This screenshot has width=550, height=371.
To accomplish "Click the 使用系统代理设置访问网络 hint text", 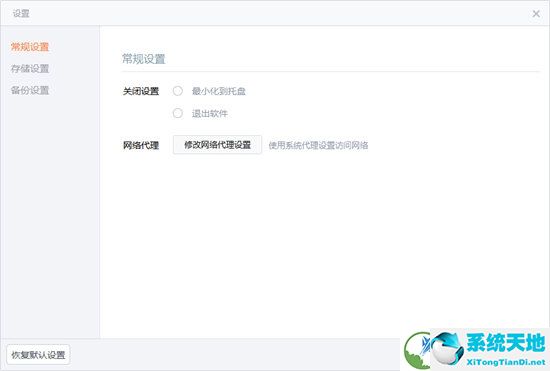I will pyautogui.click(x=318, y=145).
